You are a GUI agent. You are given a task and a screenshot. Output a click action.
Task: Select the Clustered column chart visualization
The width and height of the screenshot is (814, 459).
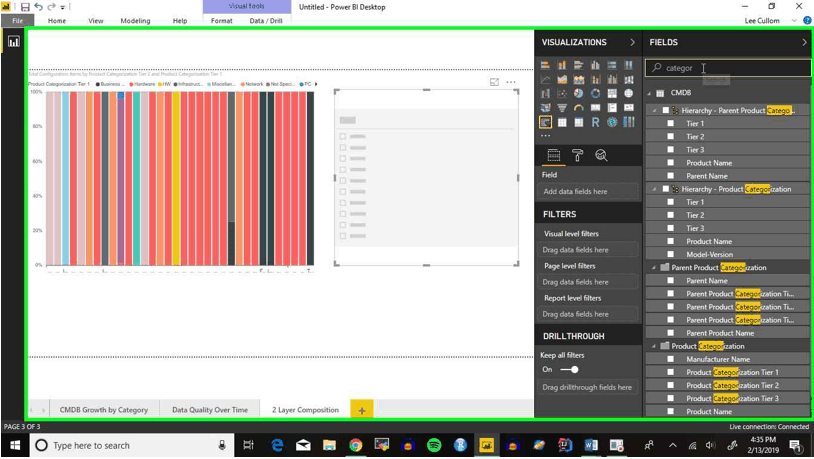[595, 65]
